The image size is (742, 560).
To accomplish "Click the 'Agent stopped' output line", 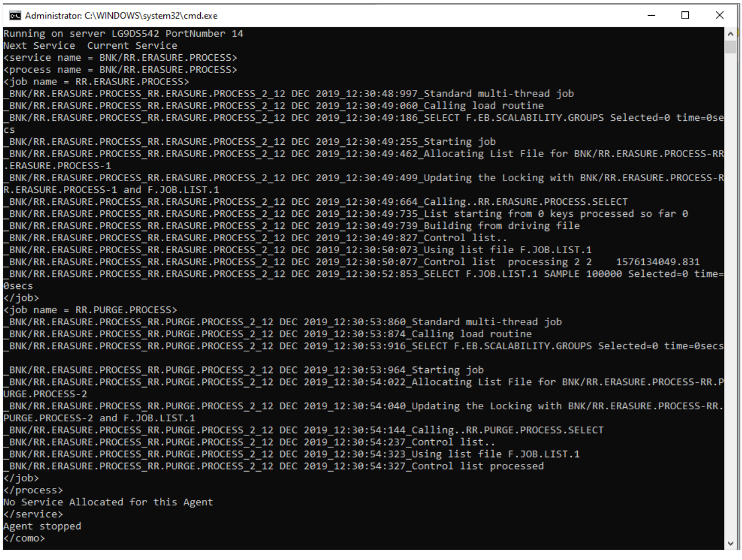I will [42, 526].
